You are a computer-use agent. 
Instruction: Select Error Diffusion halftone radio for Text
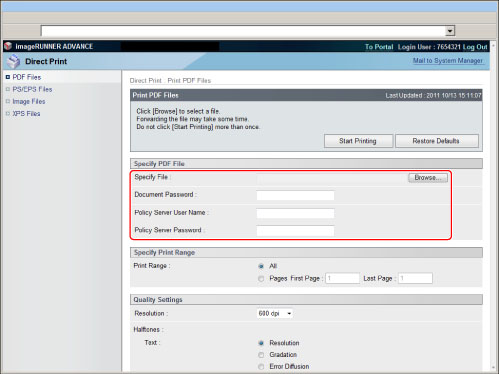[x=261, y=367]
